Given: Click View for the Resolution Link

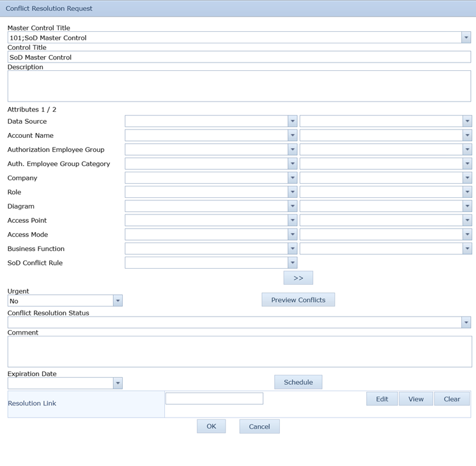Looking at the screenshot, I should point(416,399).
